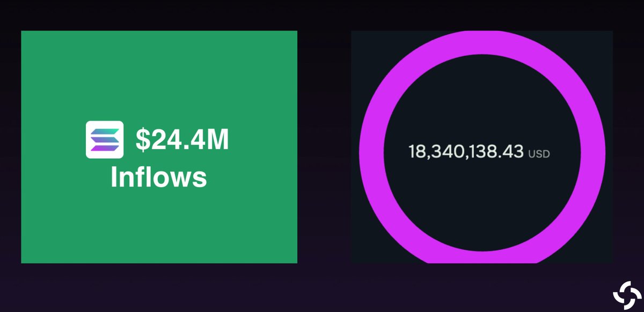
Task: Click the 18,340,138.43 value
Action: (x=466, y=152)
